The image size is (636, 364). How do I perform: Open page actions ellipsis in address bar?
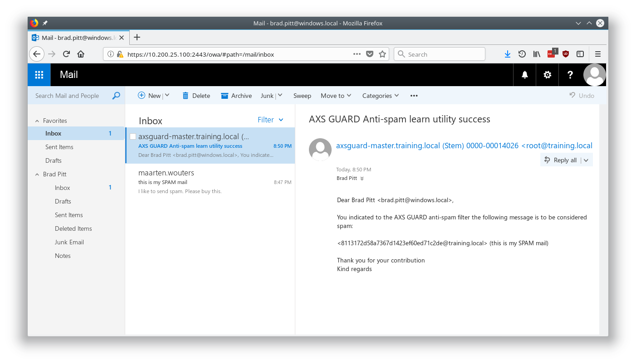[x=357, y=54]
